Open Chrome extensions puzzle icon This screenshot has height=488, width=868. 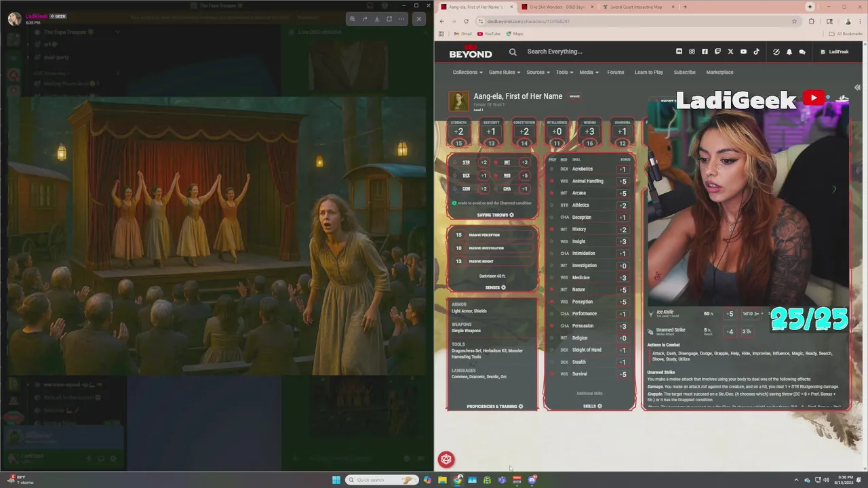(811, 21)
